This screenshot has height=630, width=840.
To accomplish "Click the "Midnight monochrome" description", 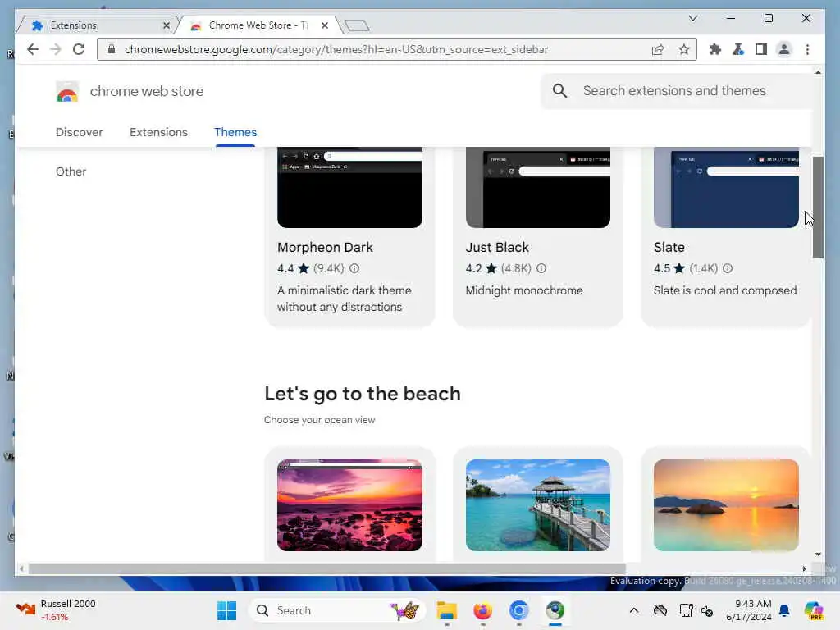I will tap(524, 290).
